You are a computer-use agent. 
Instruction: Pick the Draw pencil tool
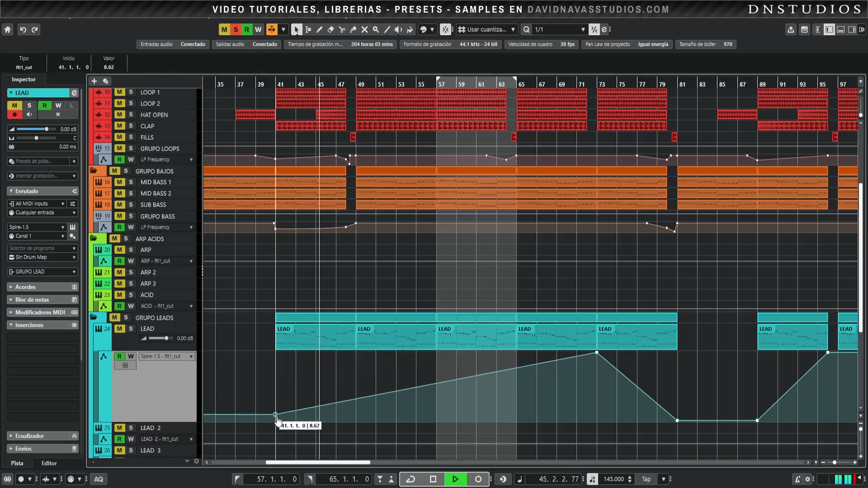(319, 30)
